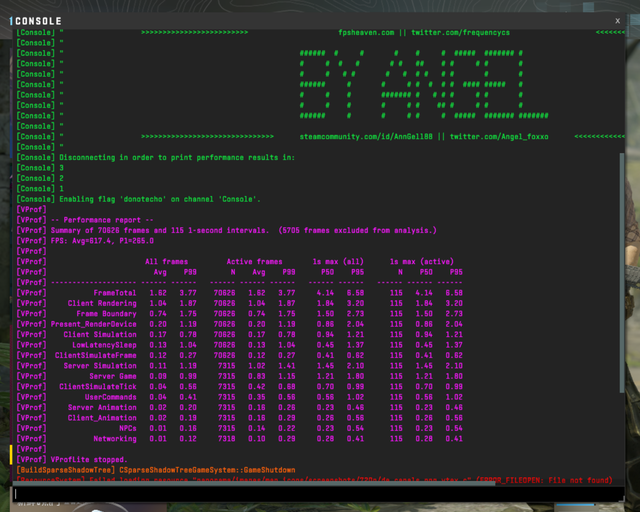Click the 4.14 P50 value under '1s max (all)' in FrameTotal row
The image size is (640, 512).
coord(325,293)
